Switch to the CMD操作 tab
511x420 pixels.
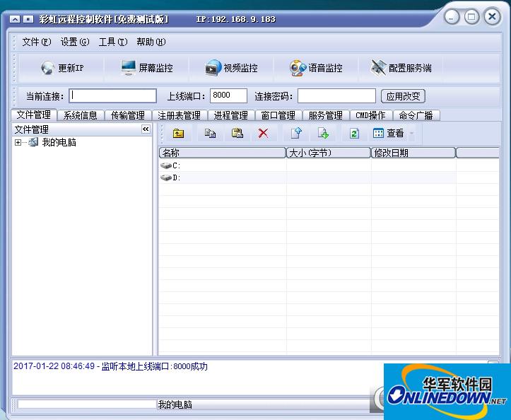pos(370,115)
